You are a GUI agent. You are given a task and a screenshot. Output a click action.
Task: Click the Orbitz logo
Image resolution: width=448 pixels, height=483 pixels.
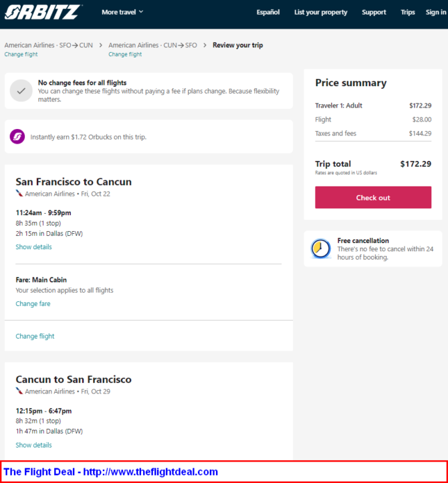point(43,12)
